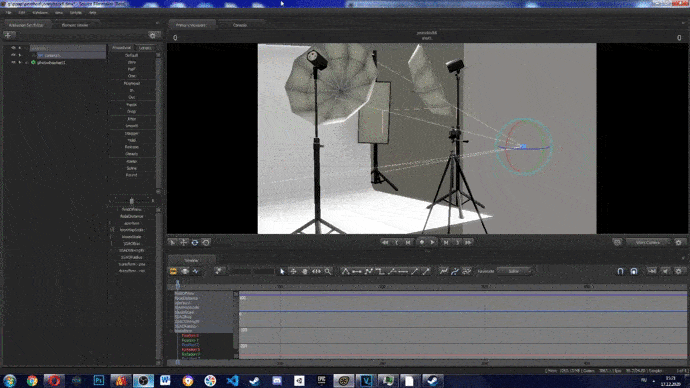Viewport: 690px width, 388px height.
Task: Click the add animation set plus button
Action: 8,35
